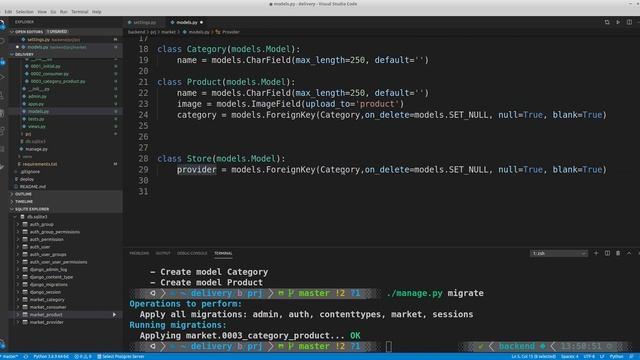Split the editor to the right
This screenshot has width=640, height=360.
click(629, 22)
